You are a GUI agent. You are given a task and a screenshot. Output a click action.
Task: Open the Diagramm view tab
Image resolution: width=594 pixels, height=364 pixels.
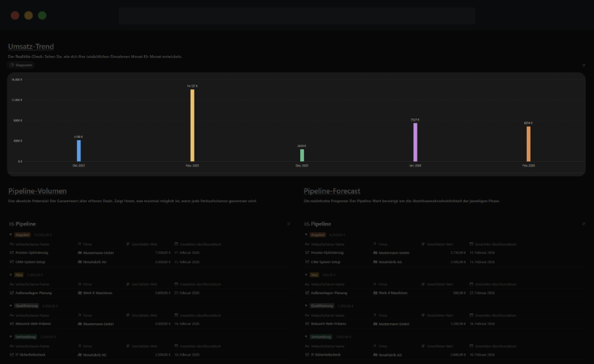21,65
